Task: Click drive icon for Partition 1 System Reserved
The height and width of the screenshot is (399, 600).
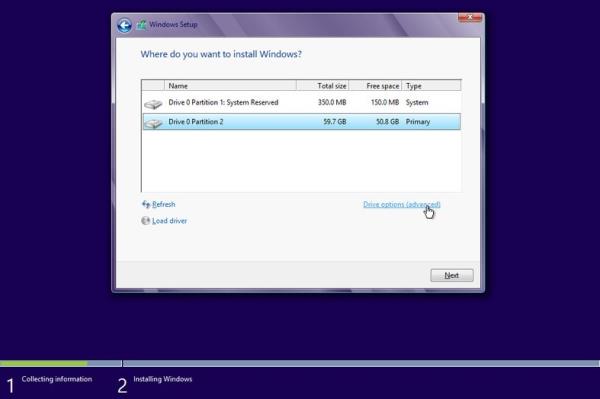Action: pos(153,104)
